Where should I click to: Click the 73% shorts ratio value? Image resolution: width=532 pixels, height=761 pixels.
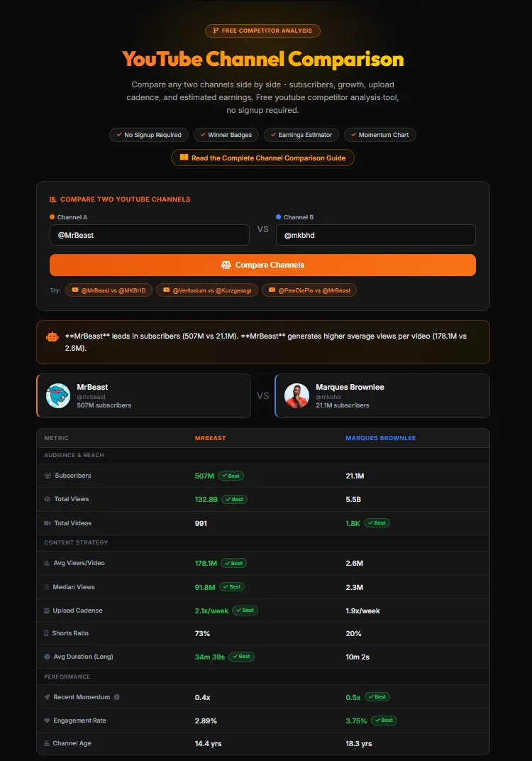pyautogui.click(x=202, y=633)
